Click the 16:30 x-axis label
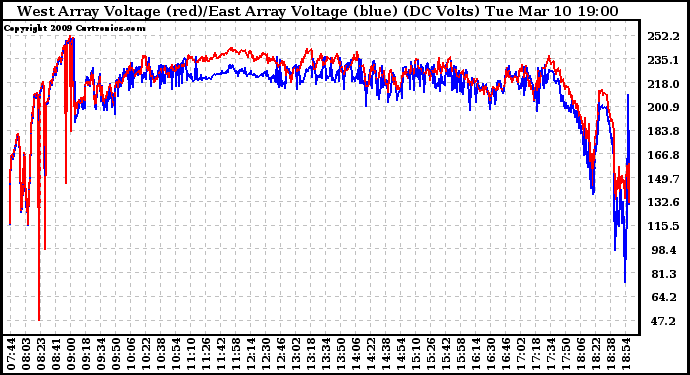This screenshot has height=375, width=690. [490, 354]
